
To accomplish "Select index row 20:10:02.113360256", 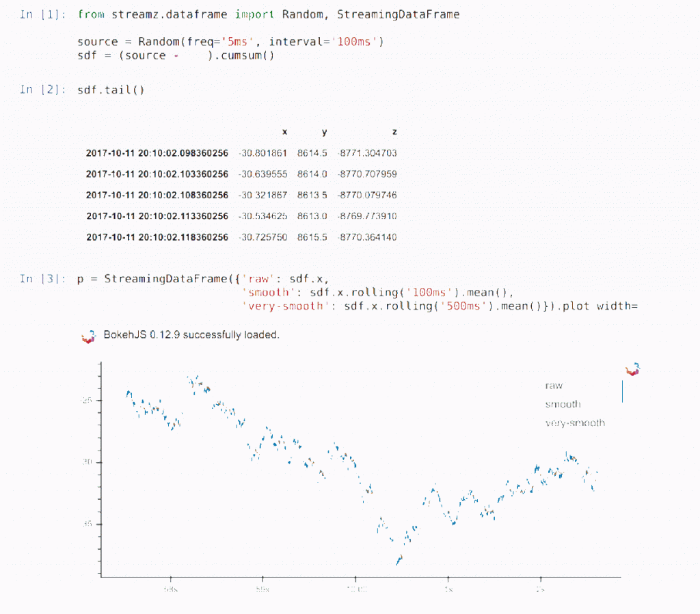I will pos(157,216).
